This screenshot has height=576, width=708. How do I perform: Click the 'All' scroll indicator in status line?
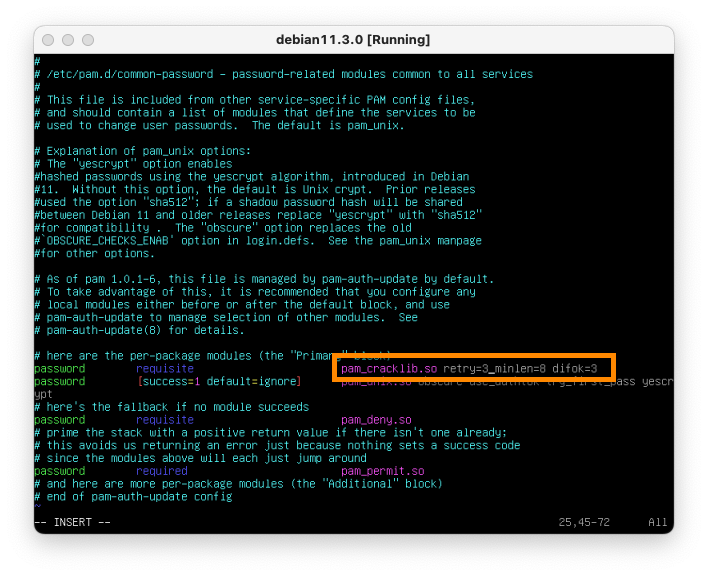pos(657,522)
